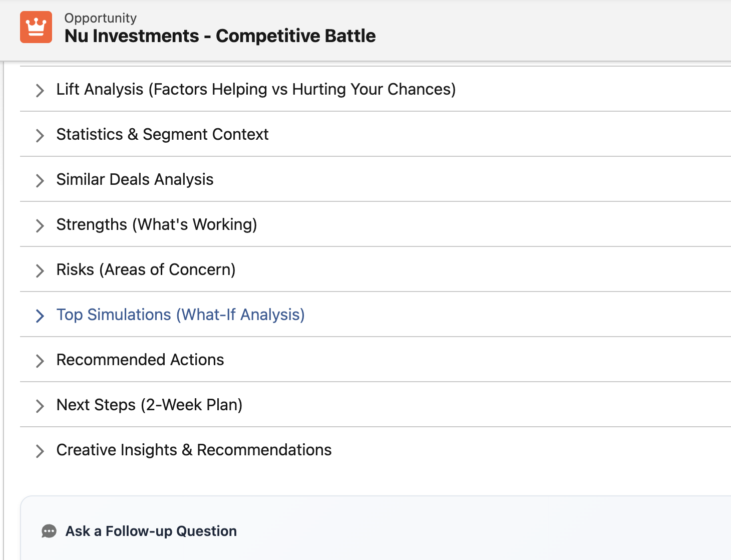The width and height of the screenshot is (731, 560).
Task: Click the Ask a Follow-up chat bubble icon
Action: [49, 531]
